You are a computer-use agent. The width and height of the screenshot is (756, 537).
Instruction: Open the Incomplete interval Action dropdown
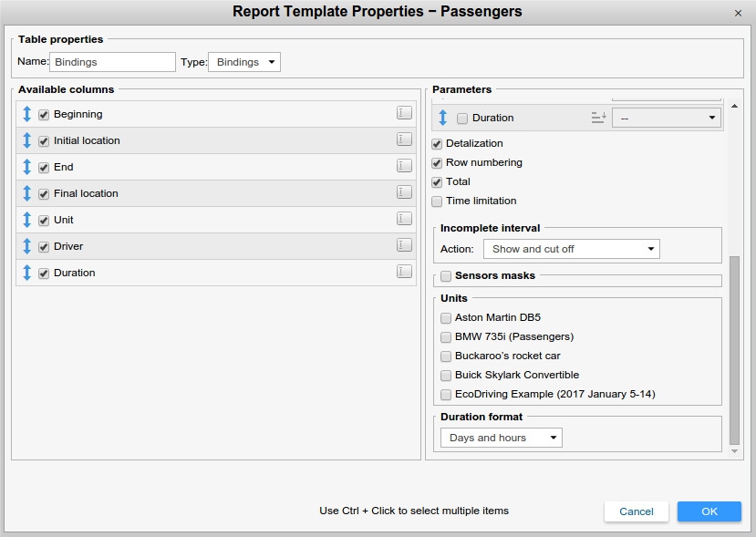point(571,249)
